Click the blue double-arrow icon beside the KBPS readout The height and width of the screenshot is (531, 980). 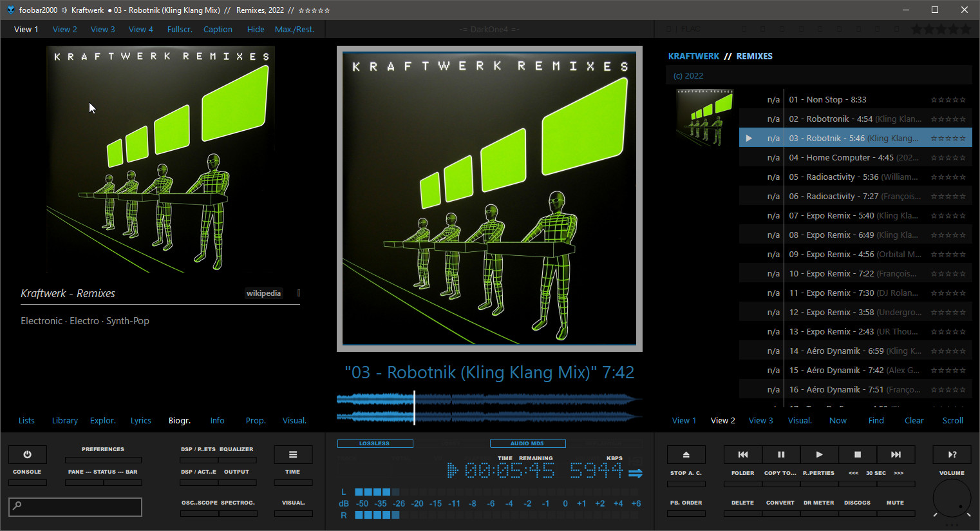coord(636,473)
